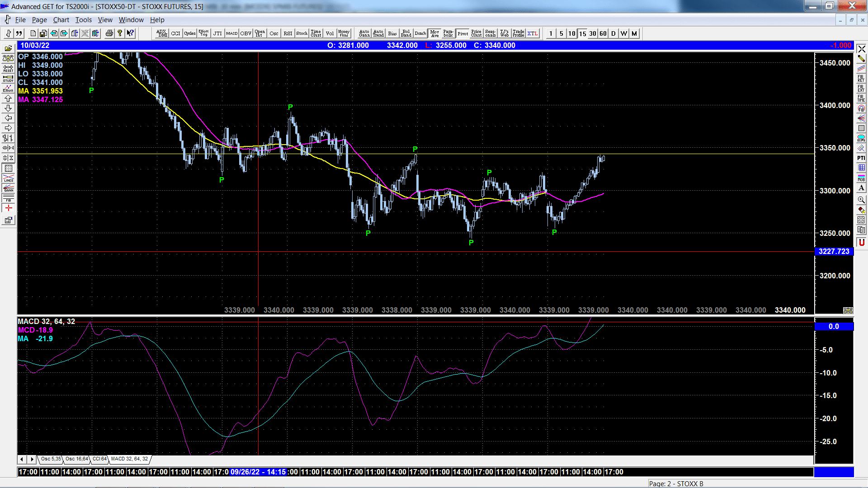Click the red U icon on right panel

click(x=861, y=242)
